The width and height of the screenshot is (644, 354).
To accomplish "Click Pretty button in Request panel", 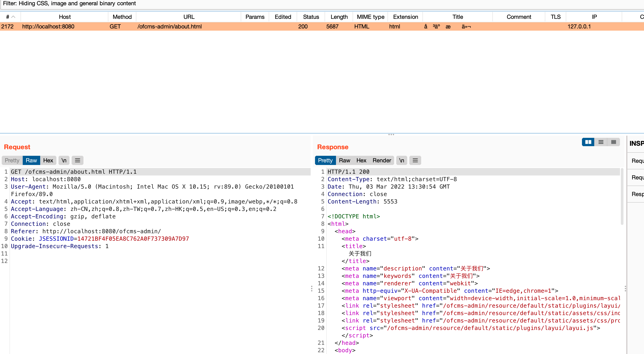I will point(12,160).
